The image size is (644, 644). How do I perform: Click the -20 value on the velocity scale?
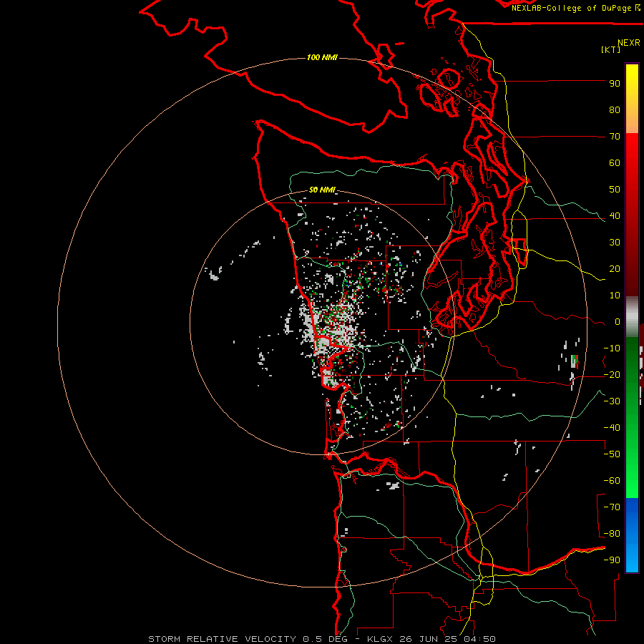point(612,375)
